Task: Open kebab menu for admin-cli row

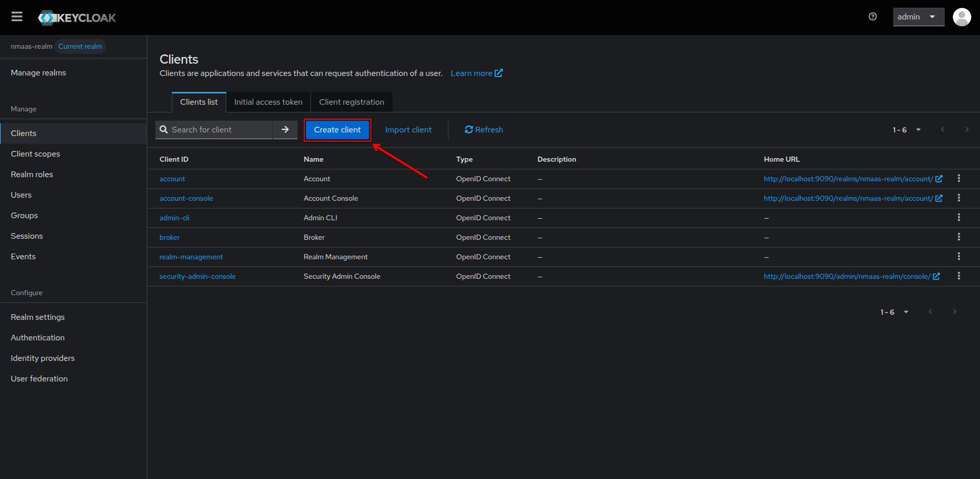Action: click(958, 218)
